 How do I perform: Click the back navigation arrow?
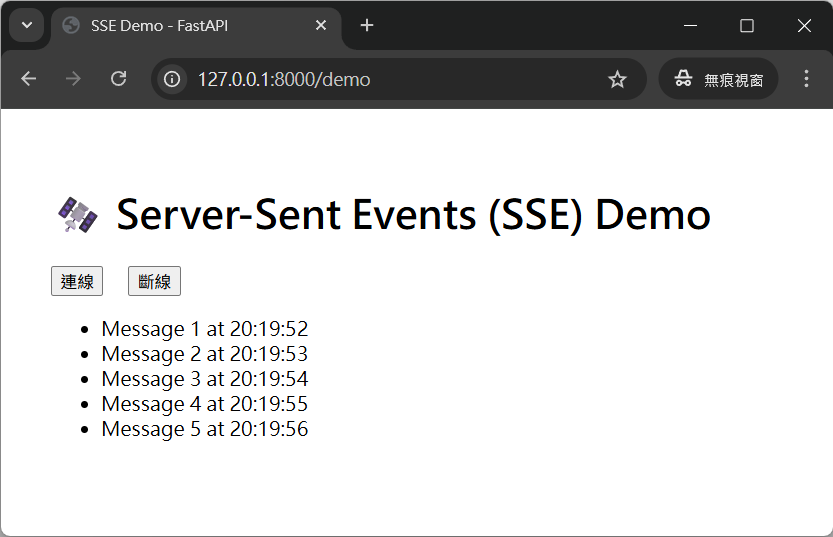28,79
